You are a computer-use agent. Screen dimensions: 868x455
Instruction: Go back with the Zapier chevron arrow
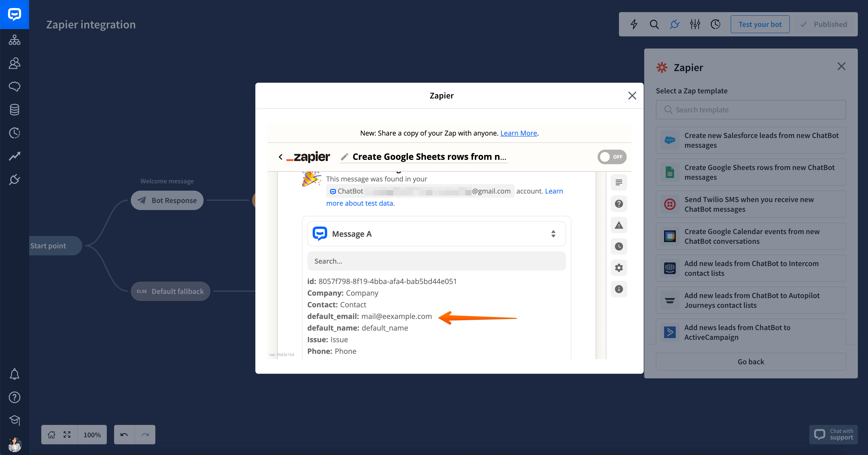[x=280, y=157]
